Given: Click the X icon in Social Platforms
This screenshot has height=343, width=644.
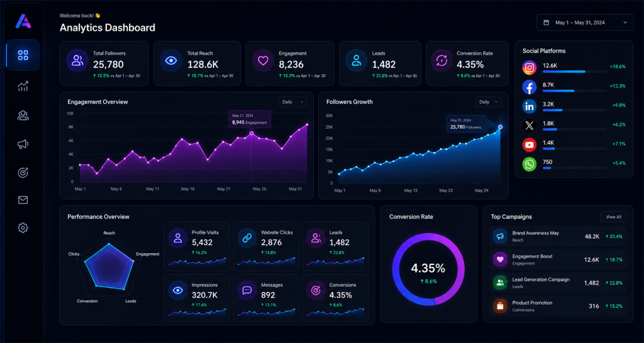Looking at the screenshot, I should [x=530, y=126].
